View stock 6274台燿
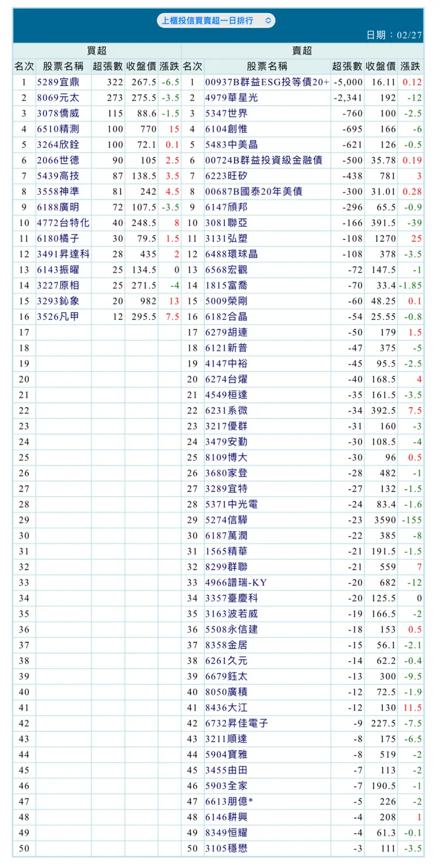 (x=226, y=379)
